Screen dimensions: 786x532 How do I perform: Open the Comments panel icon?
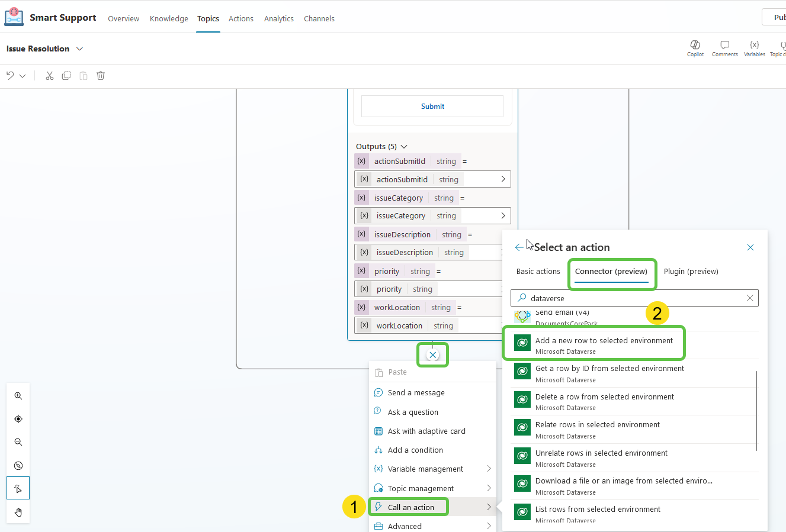[724, 47]
